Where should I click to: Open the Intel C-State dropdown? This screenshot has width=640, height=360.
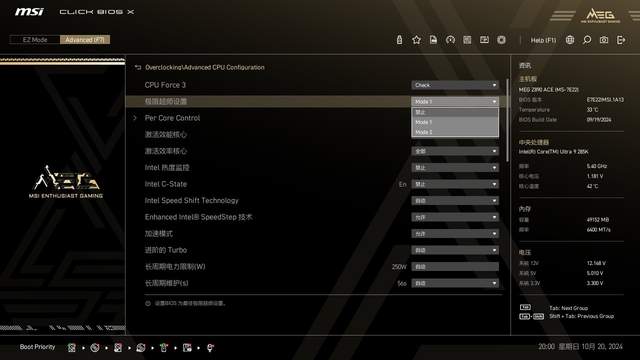point(455,184)
